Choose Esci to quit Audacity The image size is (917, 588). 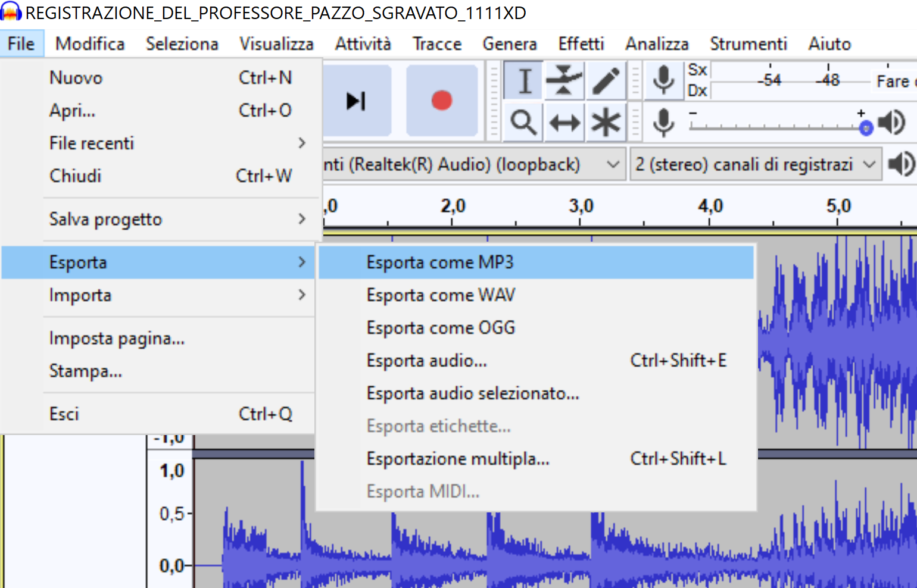click(158, 414)
